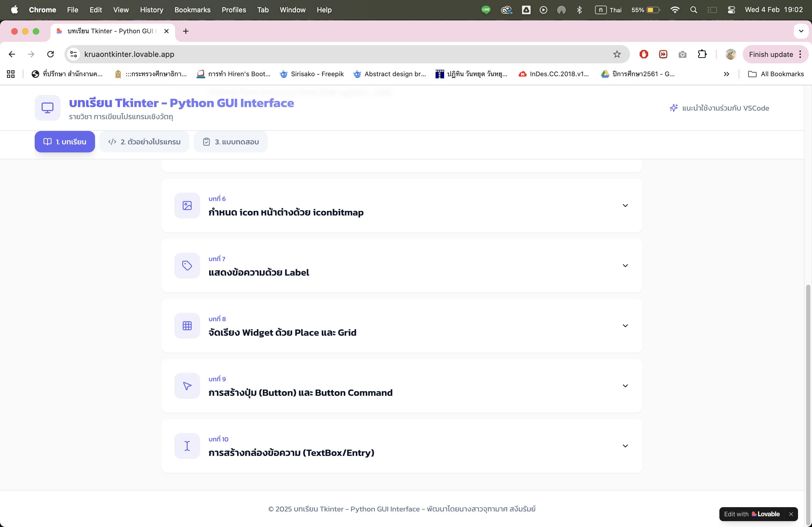Open Chrome extensions puzzle icon
The image size is (812, 527).
(x=702, y=54)
